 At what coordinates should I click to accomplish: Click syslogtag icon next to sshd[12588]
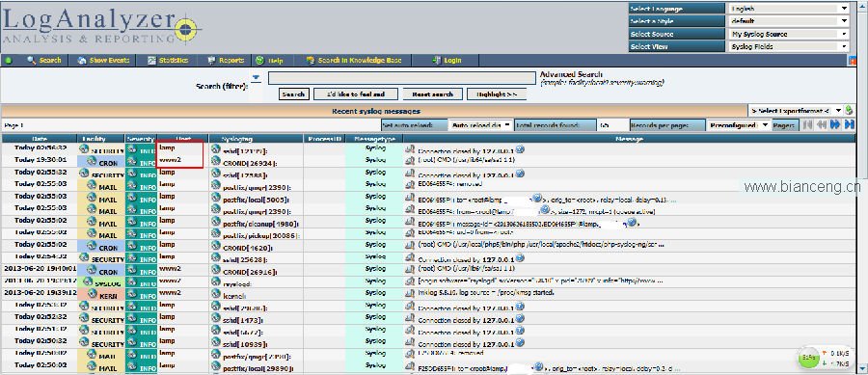[216, 174]
